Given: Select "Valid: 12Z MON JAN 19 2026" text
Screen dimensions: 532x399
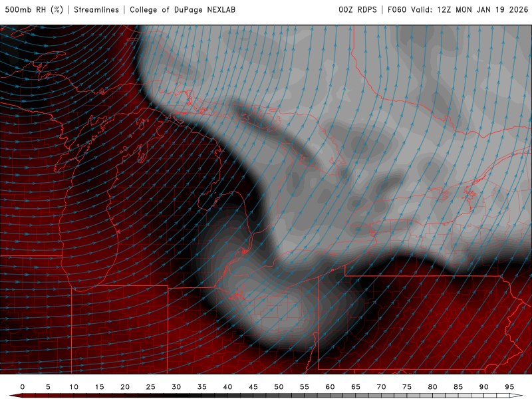Looking at the screenshot, I should point(469,10).
